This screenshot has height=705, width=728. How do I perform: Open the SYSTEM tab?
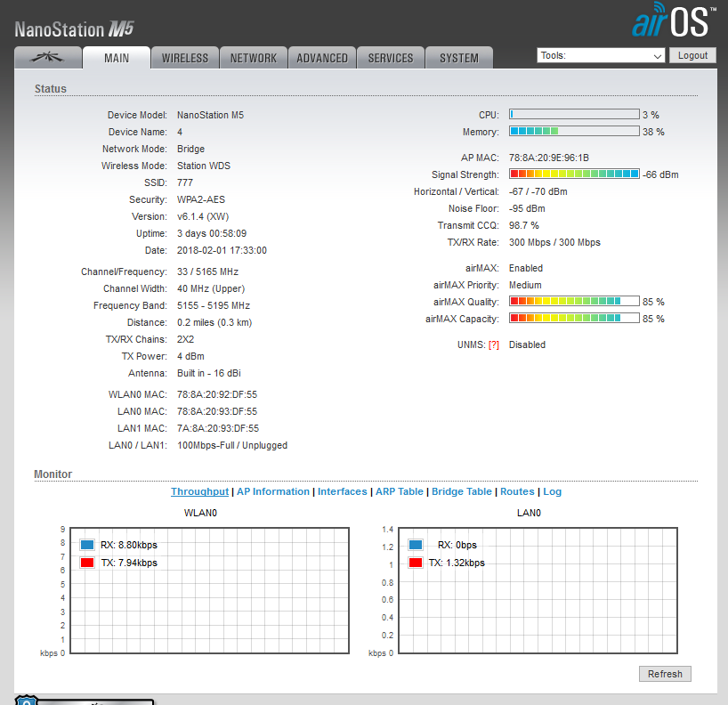click(x=459, y=58)
